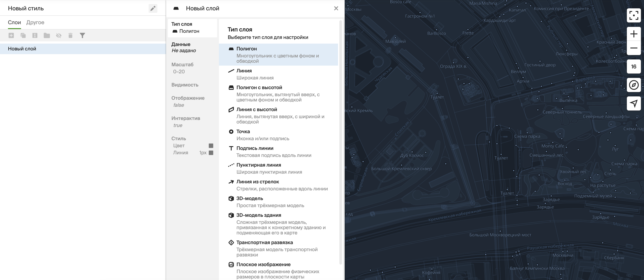Switch to the Другое tab
This screenshot has height=280, width=644.
coord(35,22)
